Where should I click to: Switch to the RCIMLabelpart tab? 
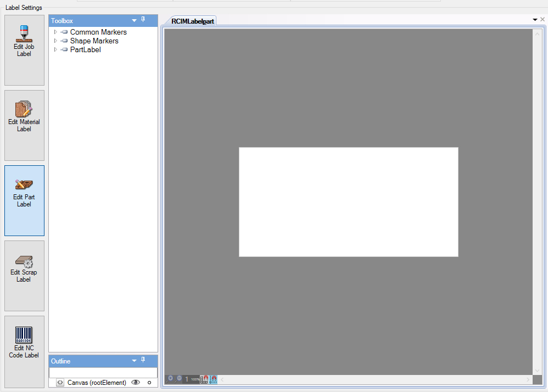pos(193,21)
